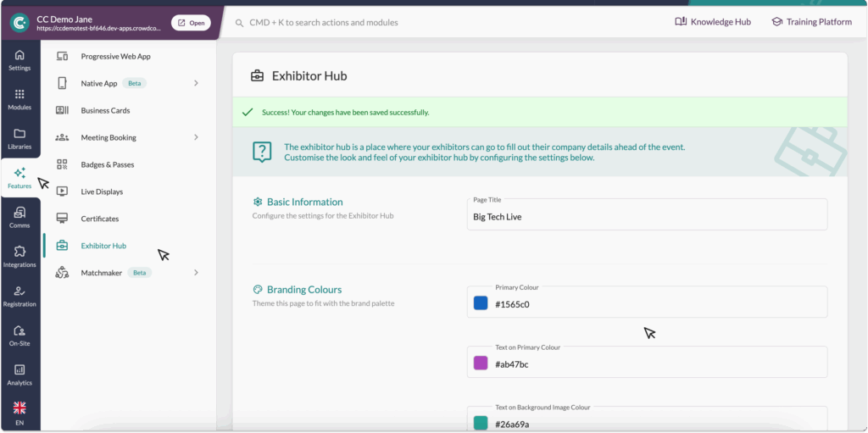Viewport: 868px width, 433px height.
Task: Expand the Matchmaker submenu
Action: click(196, 273)
